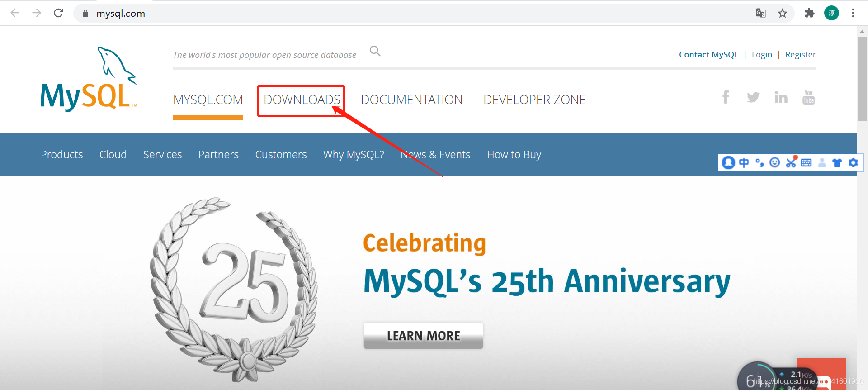The width and height of the screenshot is (868, 390).
Task: Open the Customers menu item
Action: click(281, 155)
